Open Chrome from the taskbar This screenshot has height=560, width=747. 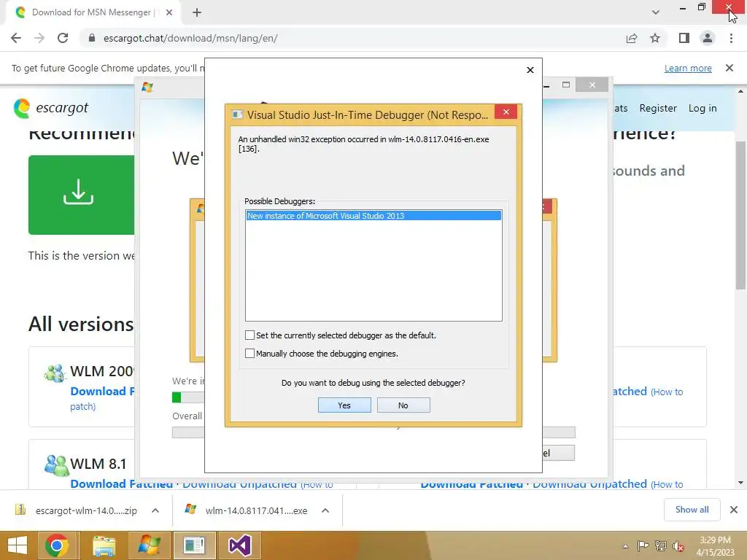tap(57, 545)
